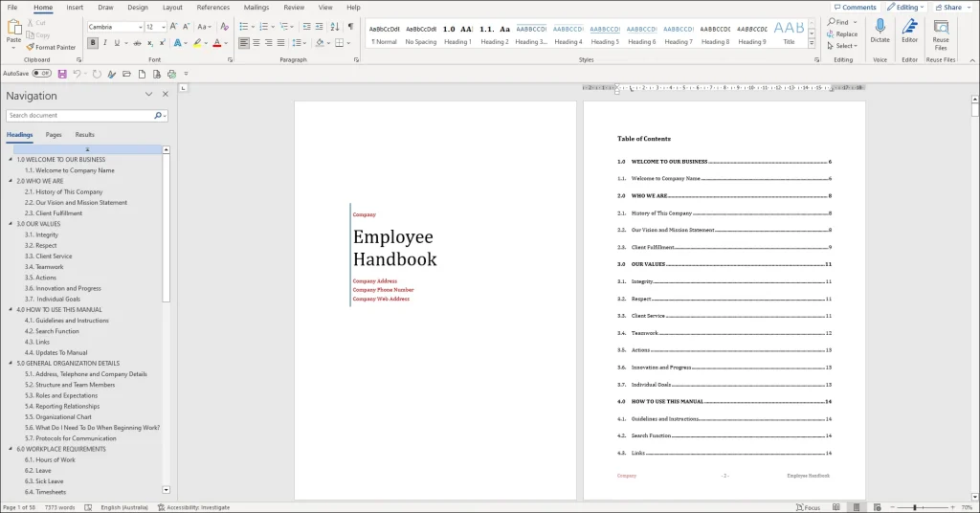
Task: Increase font size with the grow icon
Action: [174, 27]
